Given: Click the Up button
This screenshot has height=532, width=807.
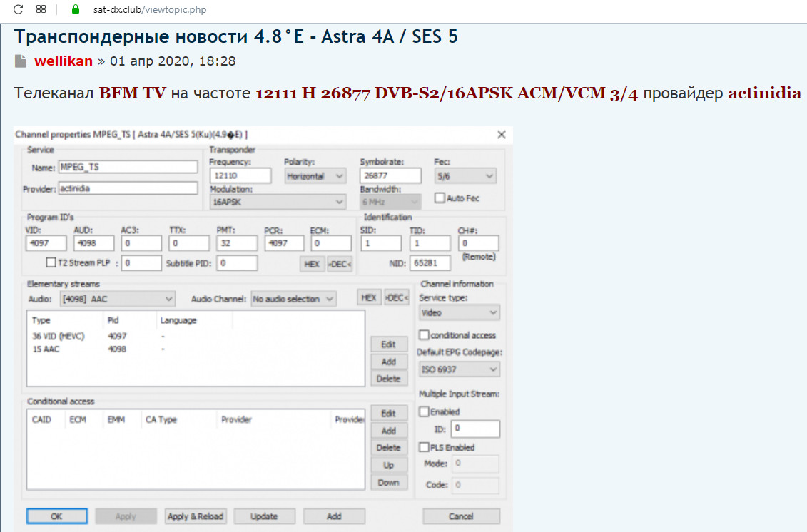Looking at the screenshot, I should pos(389,465).
